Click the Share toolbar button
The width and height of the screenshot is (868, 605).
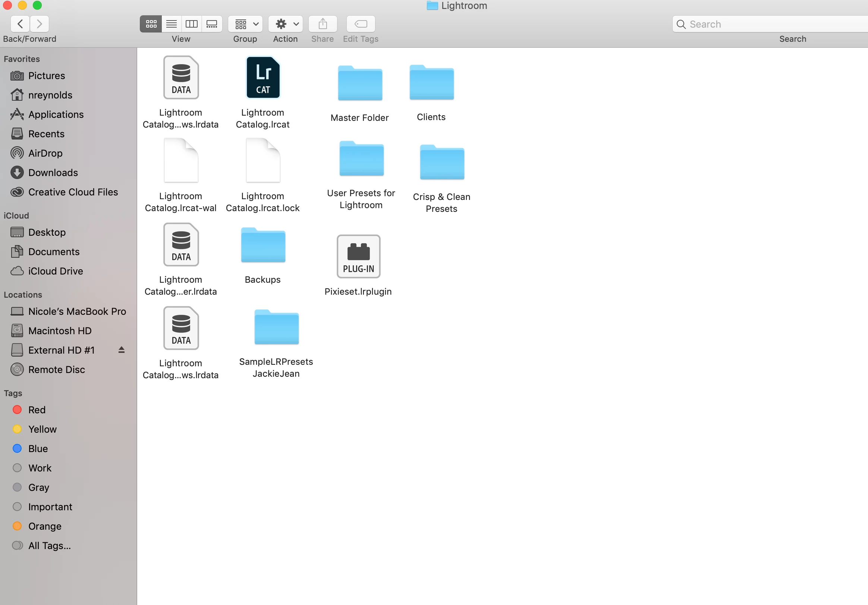pos(323,24)
